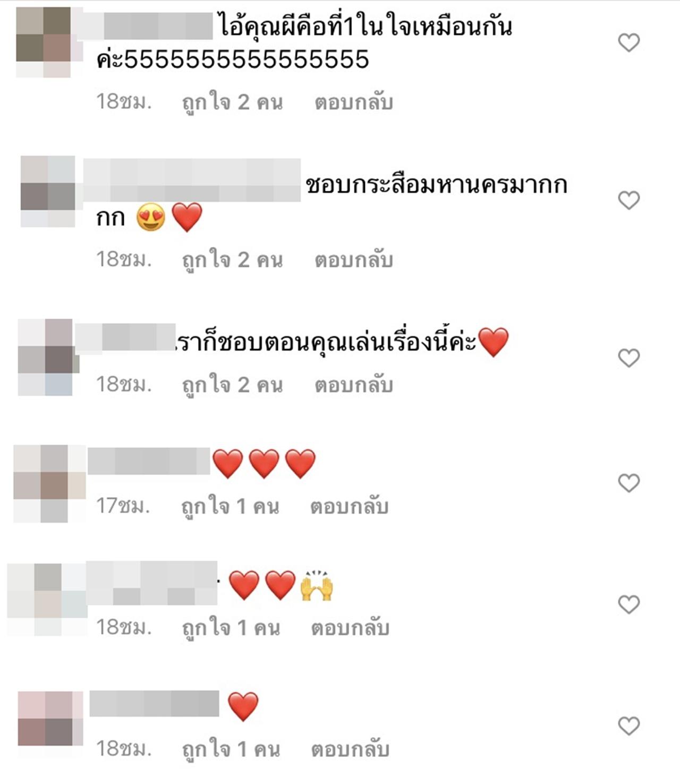Like the comment ending with 5555555555555555
The height and width of the screenshot is (784, 680).
coord(629,42)
